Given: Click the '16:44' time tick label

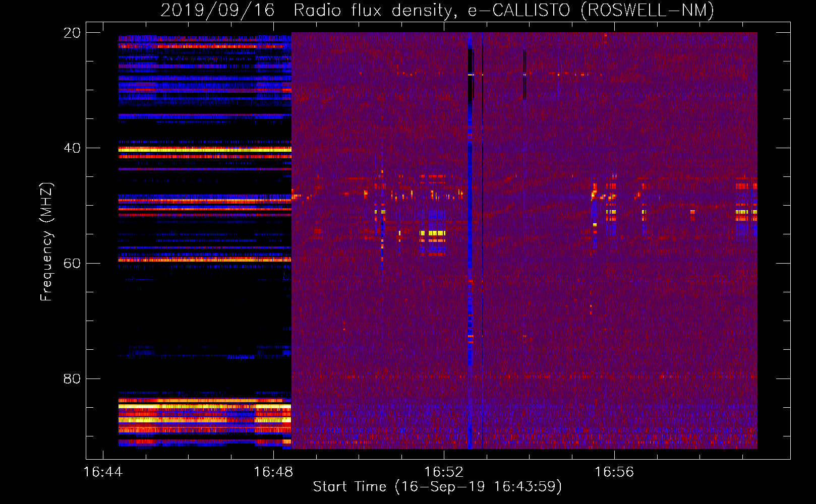Looking at the screenshot, I should pos(103,472).
